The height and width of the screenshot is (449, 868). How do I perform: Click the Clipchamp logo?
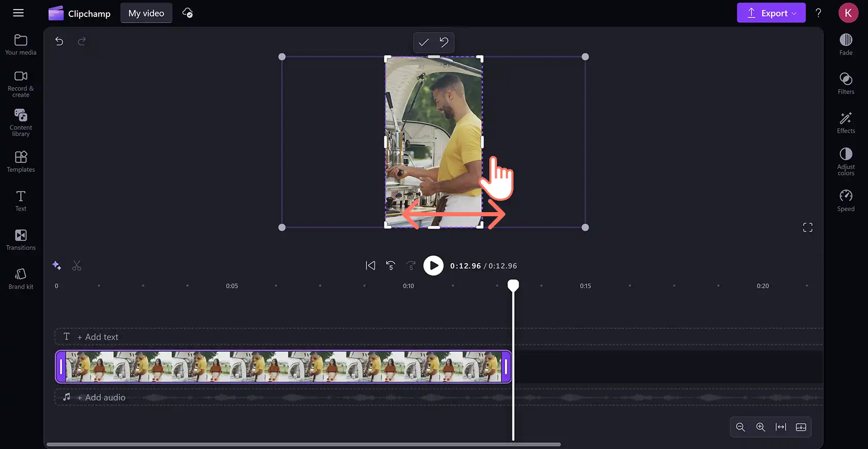[79, 13]
